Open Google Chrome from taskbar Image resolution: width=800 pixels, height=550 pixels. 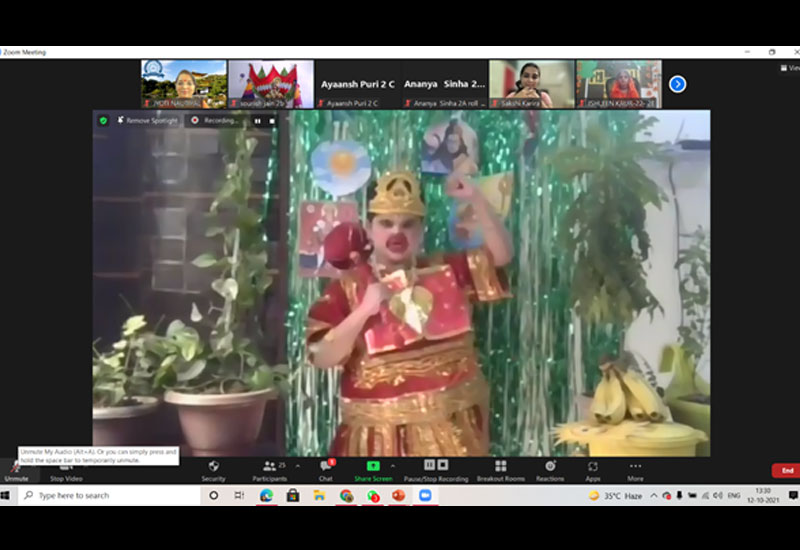[346, 495]
